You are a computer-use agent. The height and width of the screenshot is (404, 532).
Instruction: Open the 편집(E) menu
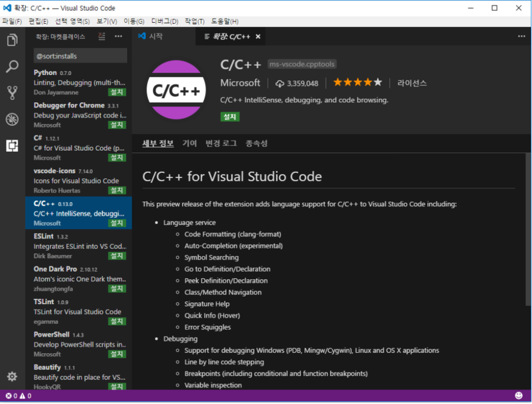pyautogui.click(x=38, y=22)
